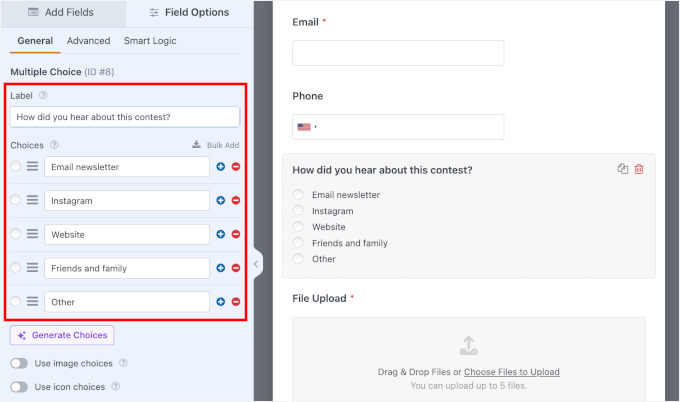Duplicate the contest question field icon
Viewport: 680px width, 402px height.
coord(623,169)
